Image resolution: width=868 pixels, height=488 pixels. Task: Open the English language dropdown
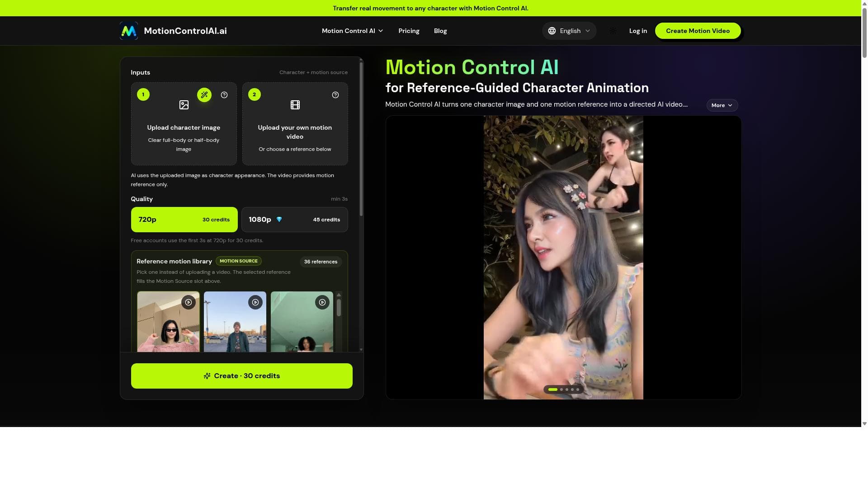pos(569,31)
